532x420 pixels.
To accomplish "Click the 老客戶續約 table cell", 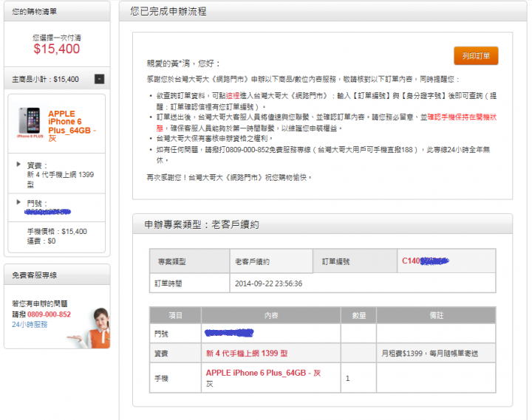I will click(271, 261).
